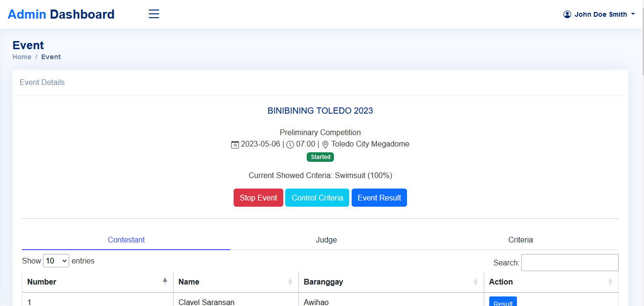
Task: Click Result for Clavel Saransan
Action: pyautogui.click(x=503, y=303)
